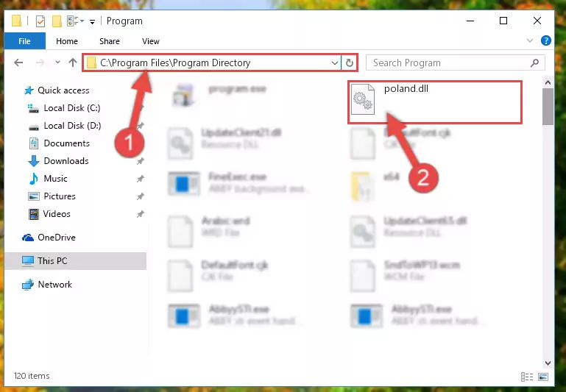Refresh the current folder view

click(x=349, y=63)
